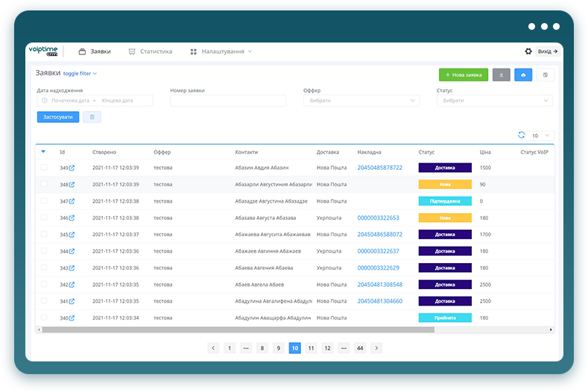Open order 345 via external link icon
Image resolution: width=588 pixels, height=392 pixels.
[x=72, y=235]
